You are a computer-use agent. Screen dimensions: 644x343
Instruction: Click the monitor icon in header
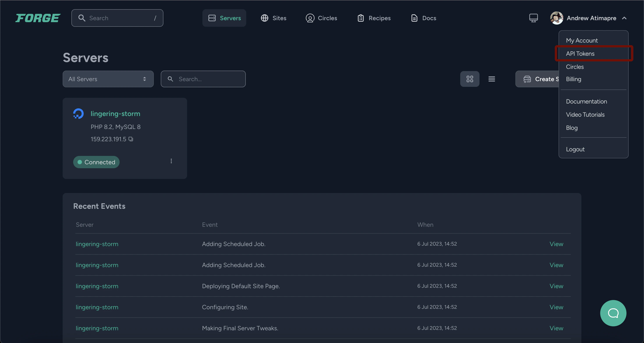[x=534, y=18]
